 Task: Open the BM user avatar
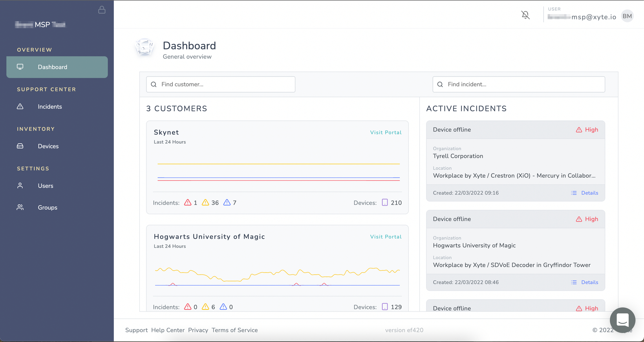tap(627, 16)
